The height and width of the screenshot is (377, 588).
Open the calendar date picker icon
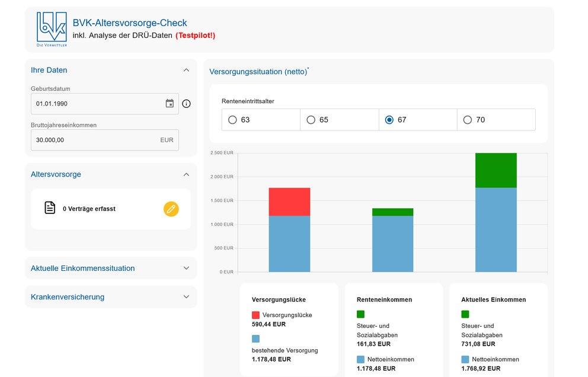(170, 104)
